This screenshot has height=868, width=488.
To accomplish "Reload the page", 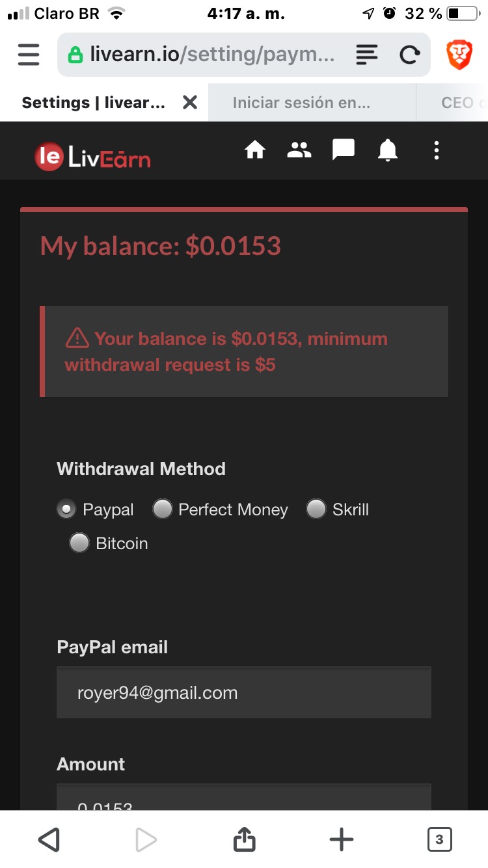I will (409, 55).
